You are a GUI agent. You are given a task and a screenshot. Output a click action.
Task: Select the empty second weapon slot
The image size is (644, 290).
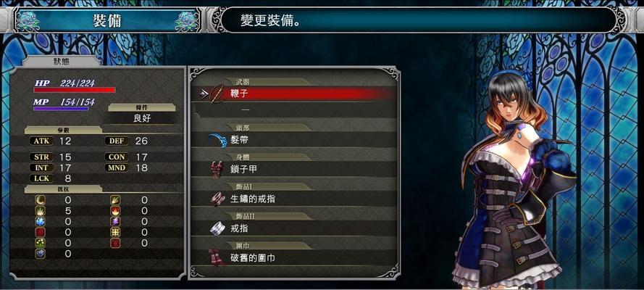point(294,110)
